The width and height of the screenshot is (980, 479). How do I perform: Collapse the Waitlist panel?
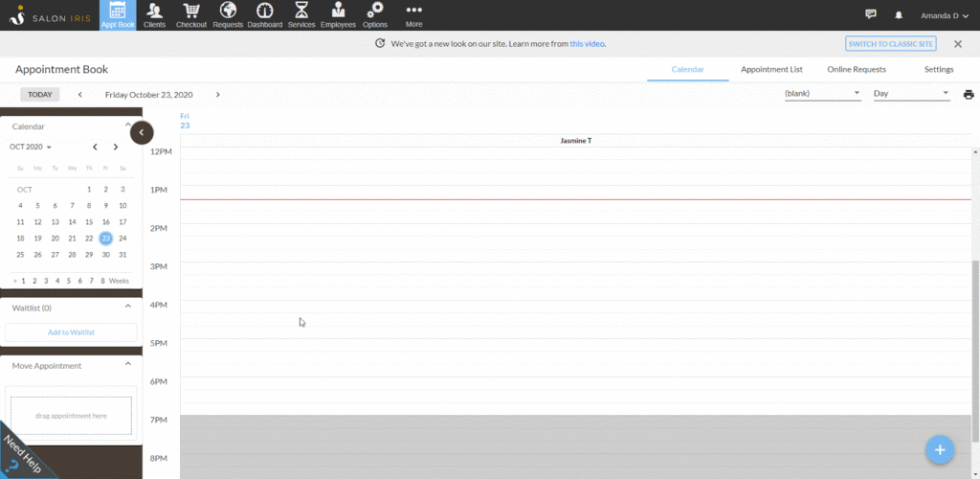pos(128,308)
